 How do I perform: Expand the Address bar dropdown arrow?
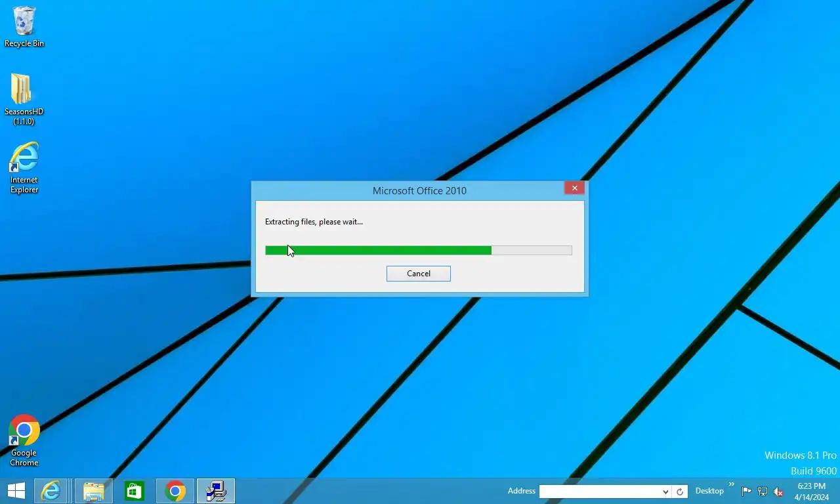click(x=665, y=492)
